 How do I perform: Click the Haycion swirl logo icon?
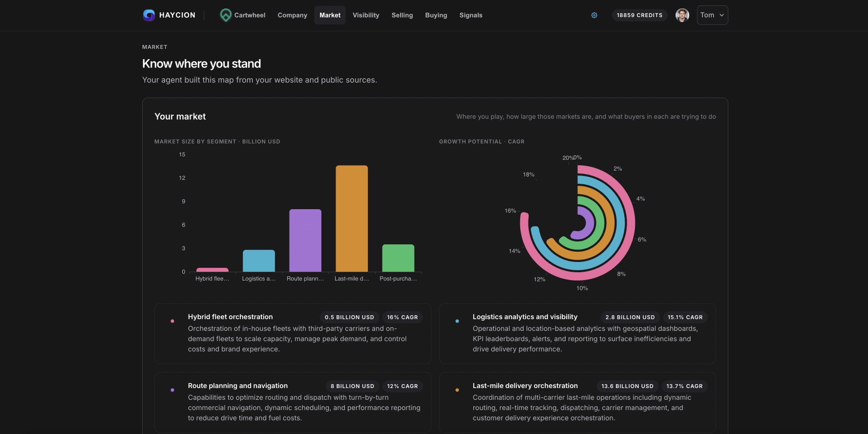coord(149,15)
